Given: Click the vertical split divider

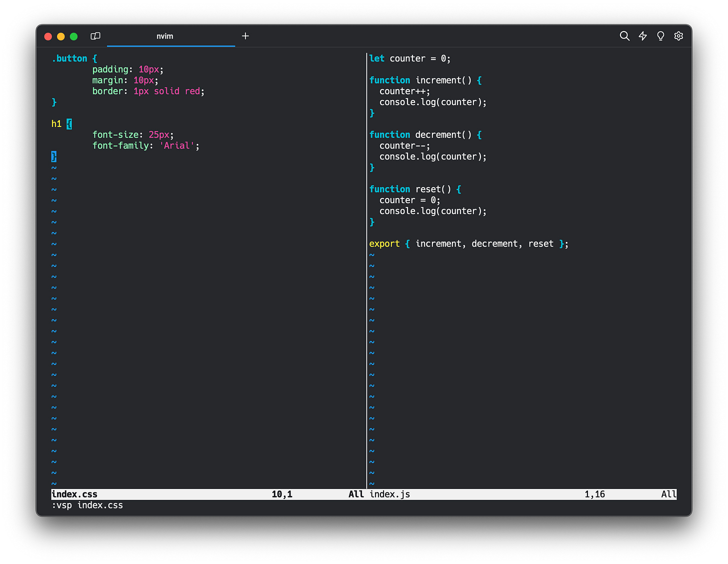Looking at the screenshot, I should click(366, 270).
